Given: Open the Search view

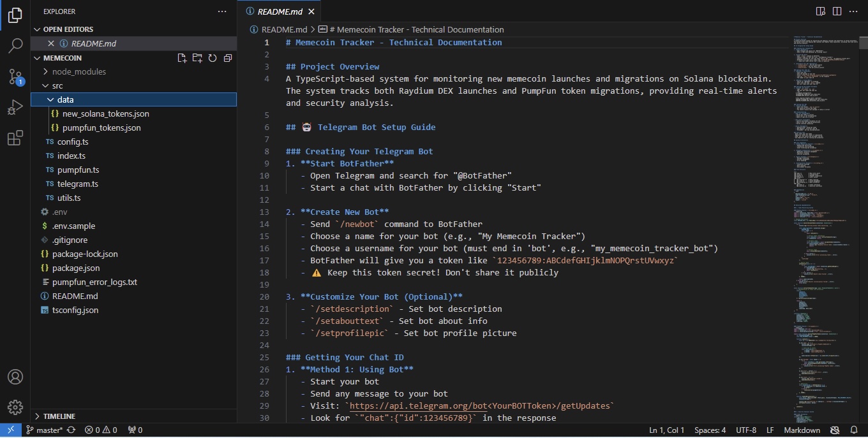Looking at the screenshot, I should pos(15,45).
